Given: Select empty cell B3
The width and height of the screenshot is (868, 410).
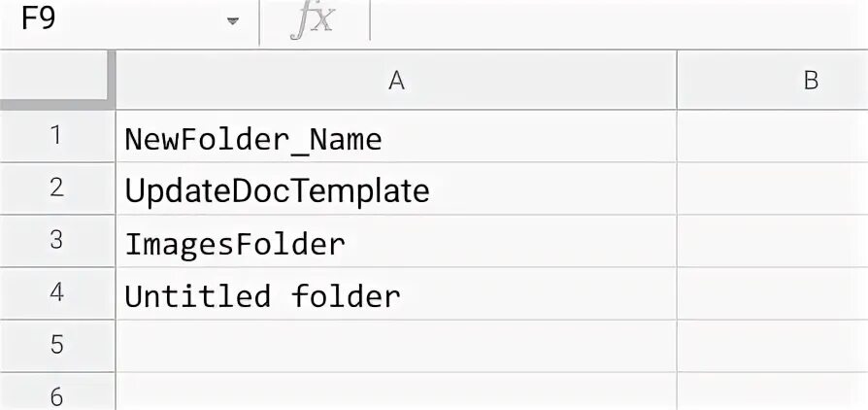Looking at the screenshot, I should tap(773, 242).
